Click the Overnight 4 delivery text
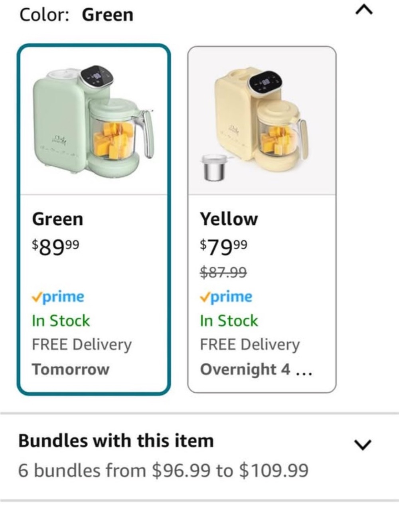This screenshot has width=399, height=532. point(256,370)
